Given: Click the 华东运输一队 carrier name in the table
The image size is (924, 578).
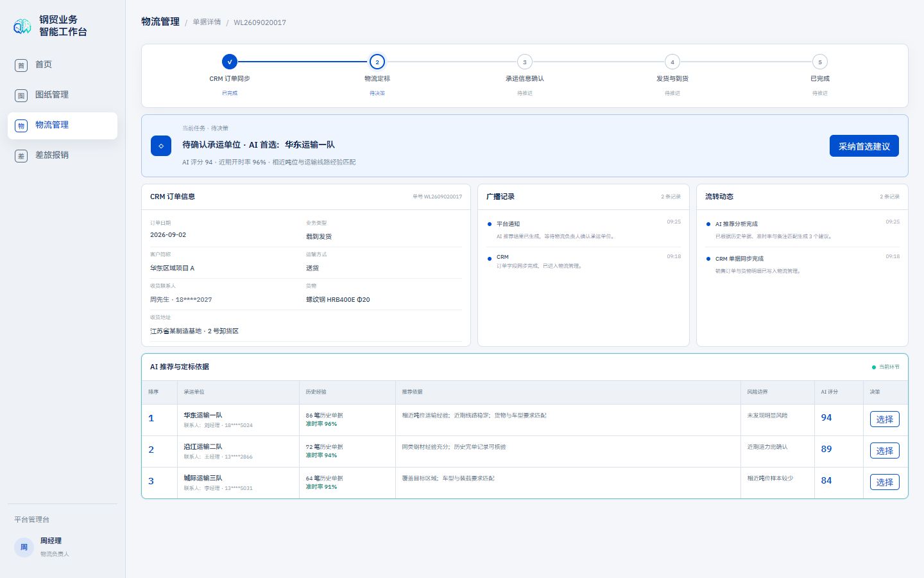Looking at the screenshot, I should coord(203,416).
